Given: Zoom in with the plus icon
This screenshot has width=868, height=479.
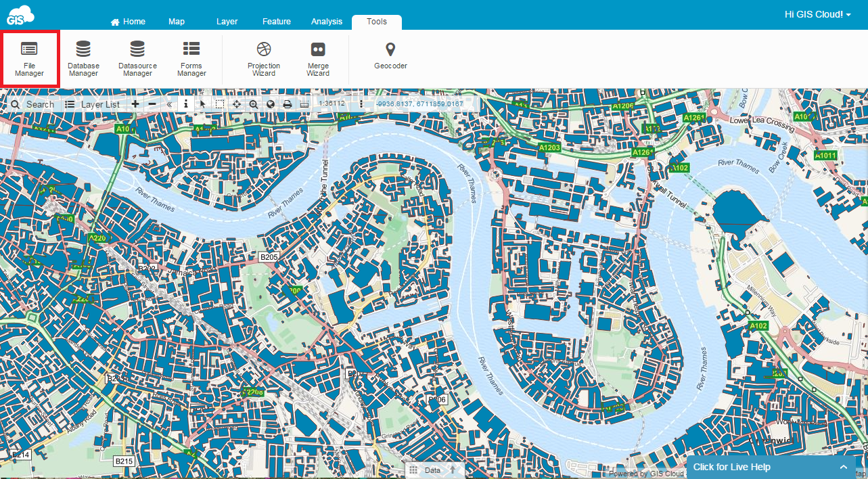Looking at the screenshot, I should pos(135,104).
